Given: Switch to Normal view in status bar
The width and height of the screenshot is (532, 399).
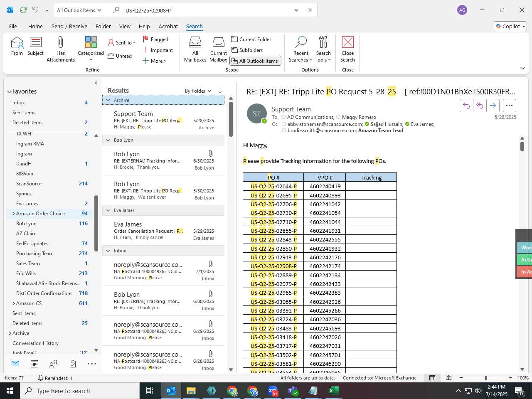Looking at the screenshot, I should pos(432,378).
